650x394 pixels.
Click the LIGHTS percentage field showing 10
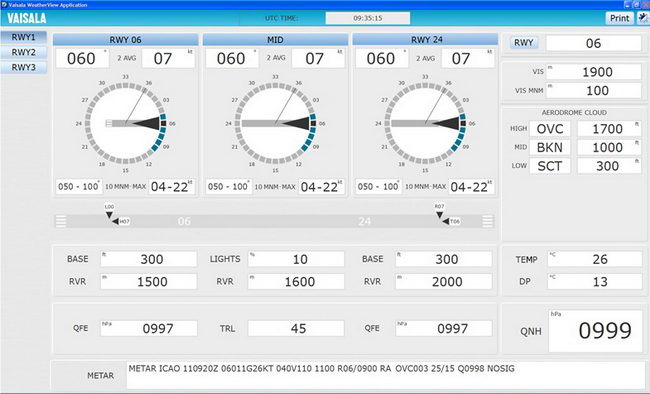pos(296,259)
